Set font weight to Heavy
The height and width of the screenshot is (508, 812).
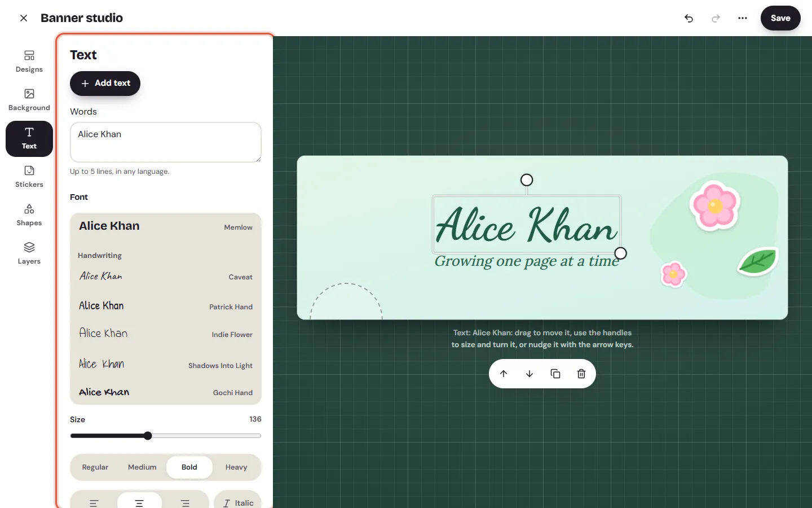pos(236,467)
